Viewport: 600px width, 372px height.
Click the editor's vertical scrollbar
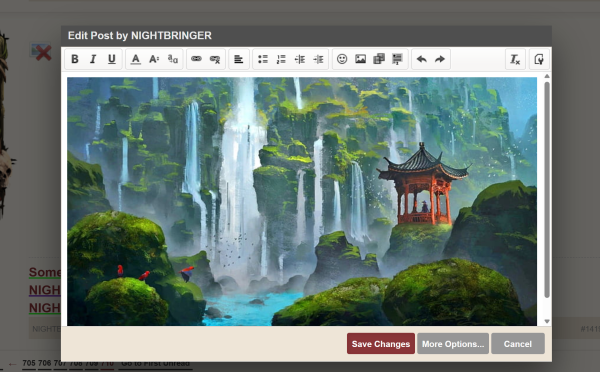(547, 189)
